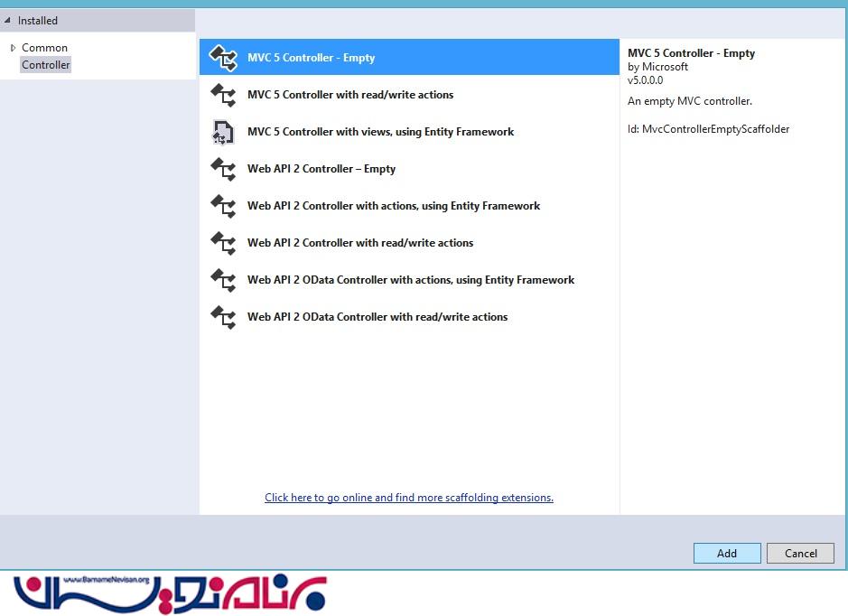Collapse the Installed tree node arrow
Screen dimensions: 848x616
point(7,20)
